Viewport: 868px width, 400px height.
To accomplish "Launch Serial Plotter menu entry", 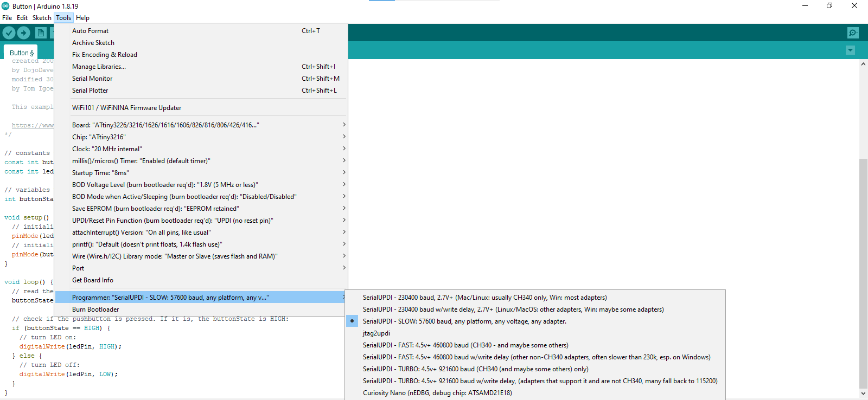I will click(x=201, y=91).
